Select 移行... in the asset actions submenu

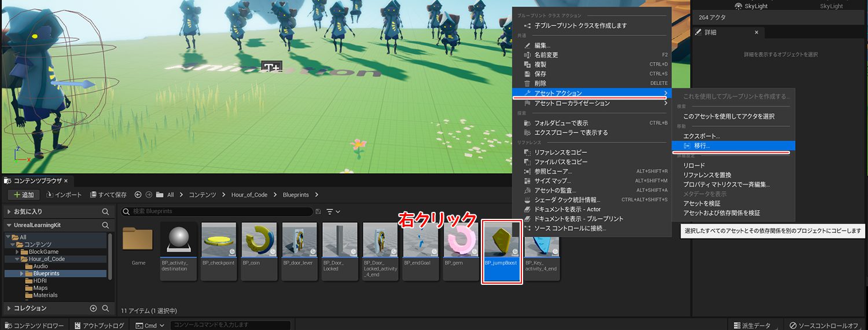701,146
